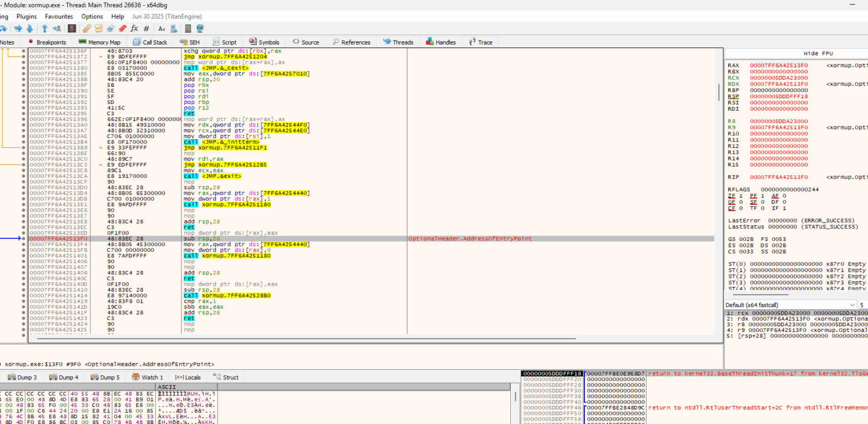Open the Functions fx icon
Screen dimensions: 868x424
pos(134,28)
